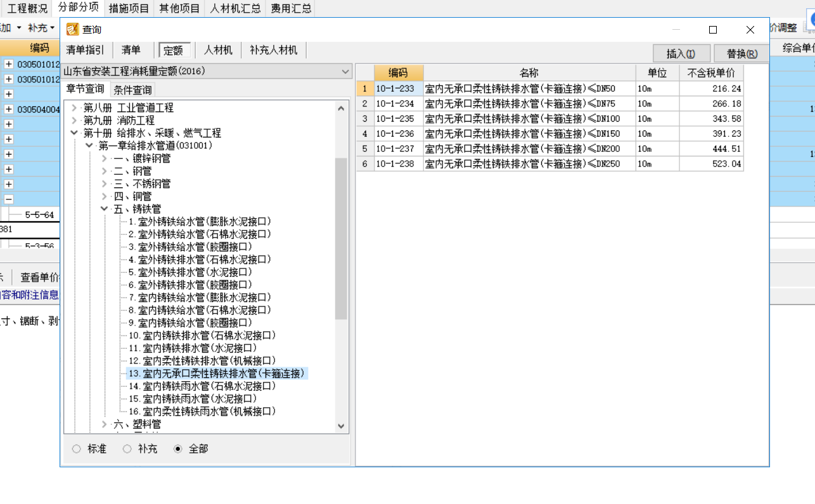Image resolution: width=815 pixels, height=504 pixels.
Task: Select quota row 10-1-234
Action: [x=550, y=104]
